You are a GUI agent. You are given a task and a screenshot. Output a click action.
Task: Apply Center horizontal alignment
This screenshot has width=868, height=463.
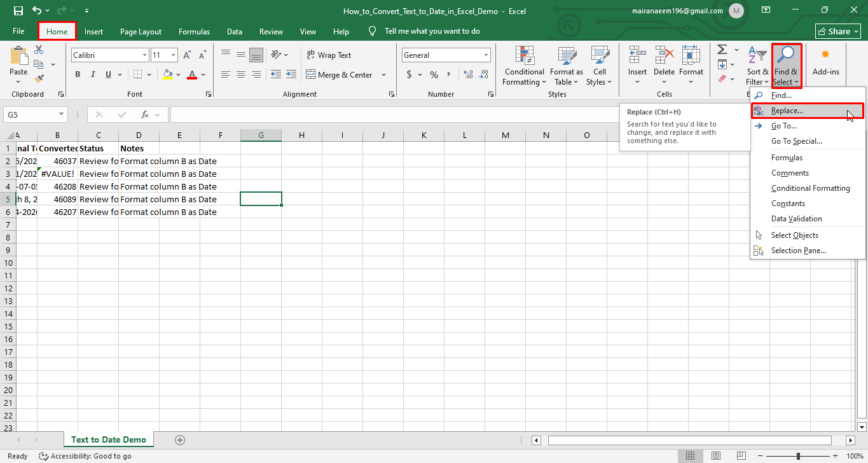[x=241, y=74]
